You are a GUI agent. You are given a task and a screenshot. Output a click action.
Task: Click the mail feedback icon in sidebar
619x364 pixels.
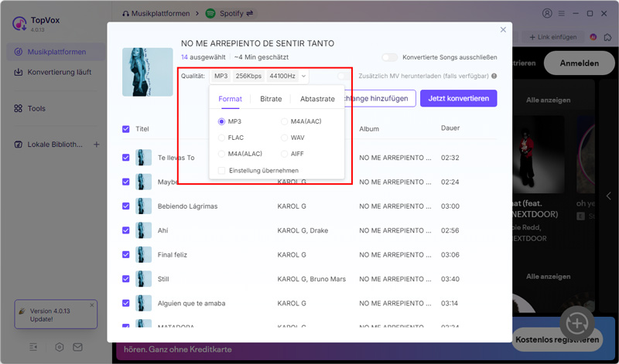click(x=78, y=347)
